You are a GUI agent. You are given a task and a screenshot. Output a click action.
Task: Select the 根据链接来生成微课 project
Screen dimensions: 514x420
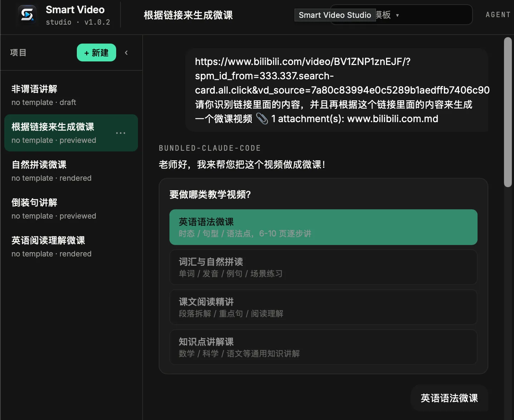pos(71,133)
